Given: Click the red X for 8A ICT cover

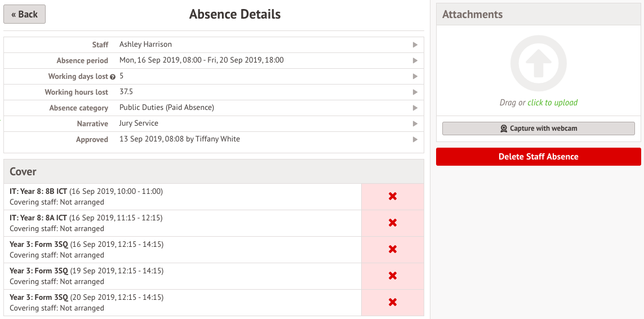Looking at the screenshot, I should 393,223.
